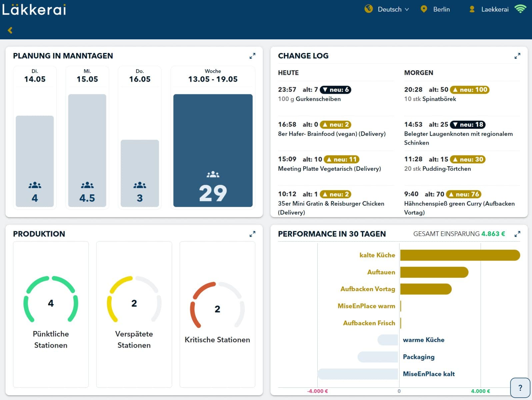The width and height of the screenshot is (532, 400).
Task: Click the Gesamt Einsparung 4.863 € value
Action: (x=493, y=234)
